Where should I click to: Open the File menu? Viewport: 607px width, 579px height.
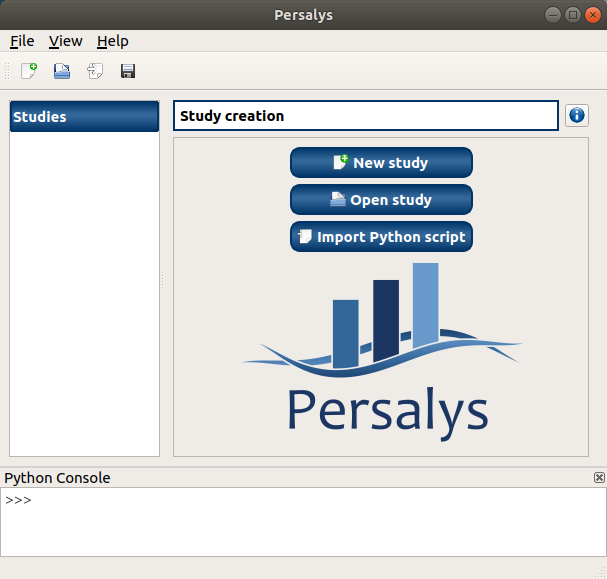[22, 41]
